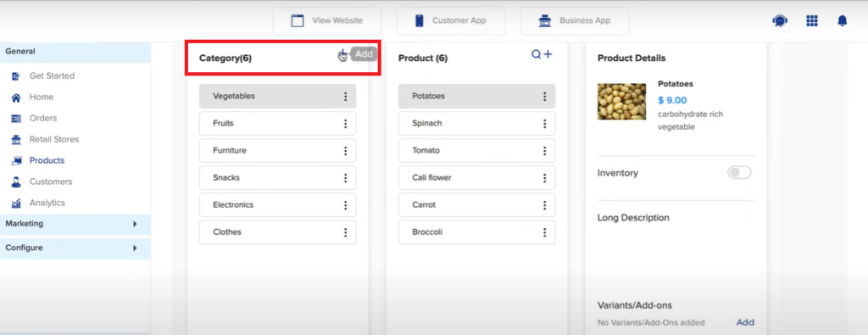
Task: Select the Clothes category row
Action: point(277,232)
